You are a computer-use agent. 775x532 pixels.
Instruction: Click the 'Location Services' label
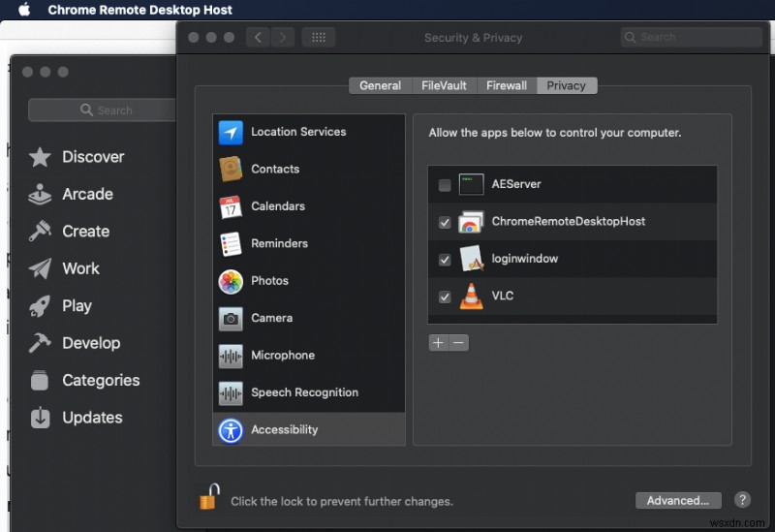click(x=298, y=132)
